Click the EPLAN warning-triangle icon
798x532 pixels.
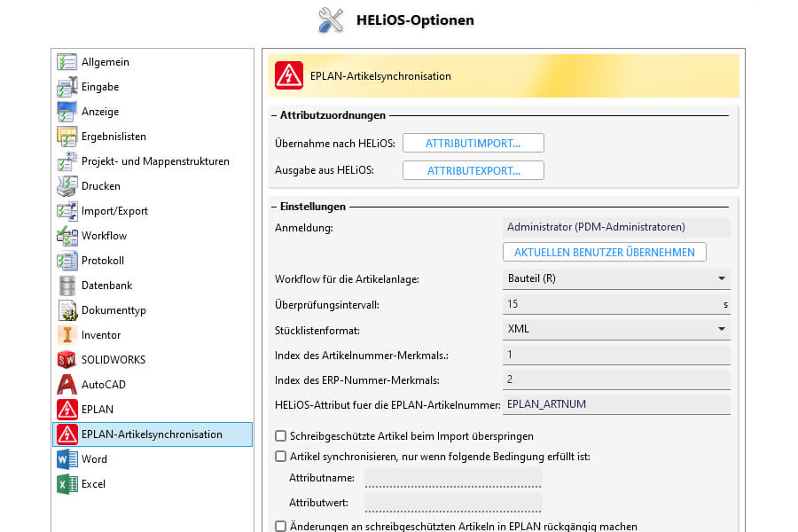pos(66,410)
